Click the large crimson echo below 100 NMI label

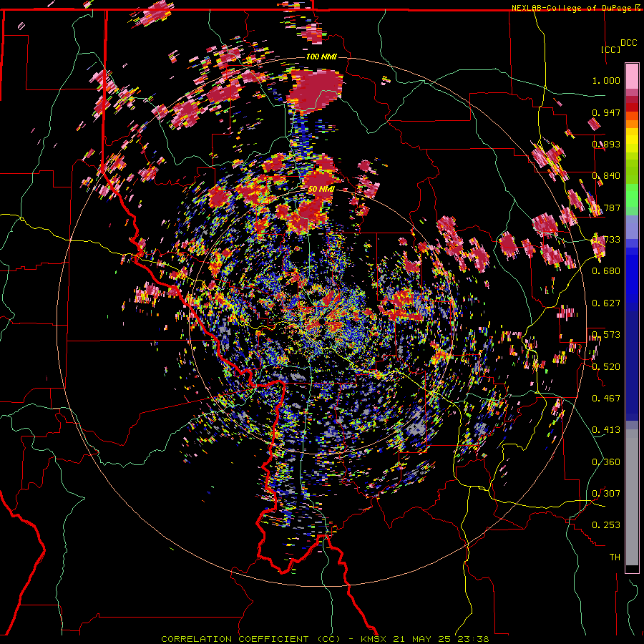click(316, 90)
